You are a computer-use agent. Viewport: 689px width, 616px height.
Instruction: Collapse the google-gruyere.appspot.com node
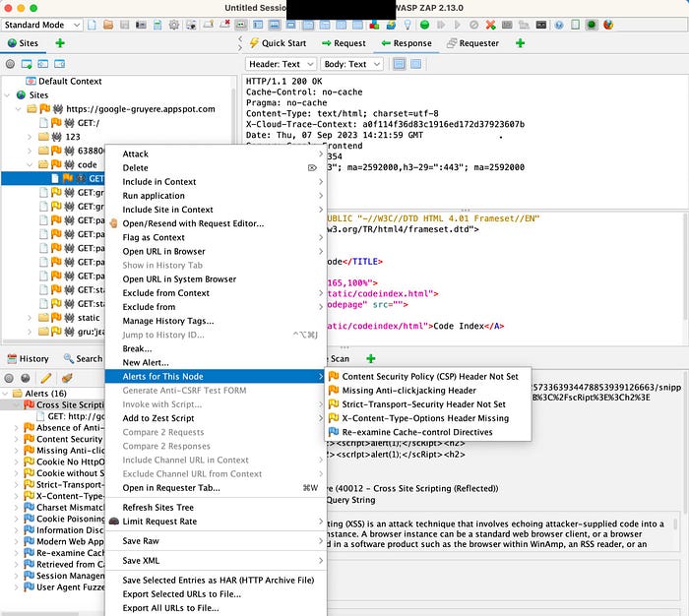[19, 109]
